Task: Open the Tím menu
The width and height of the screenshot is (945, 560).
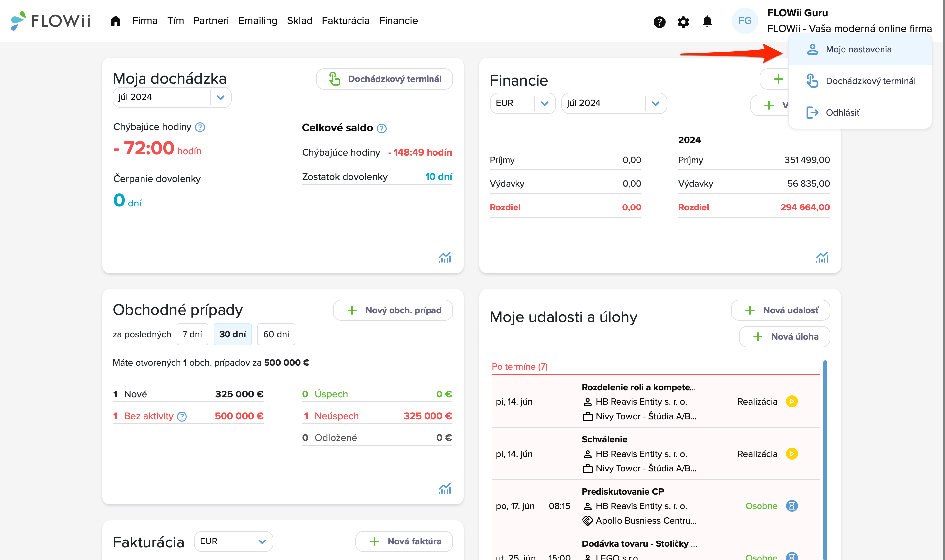Action: tap(175, 21)
